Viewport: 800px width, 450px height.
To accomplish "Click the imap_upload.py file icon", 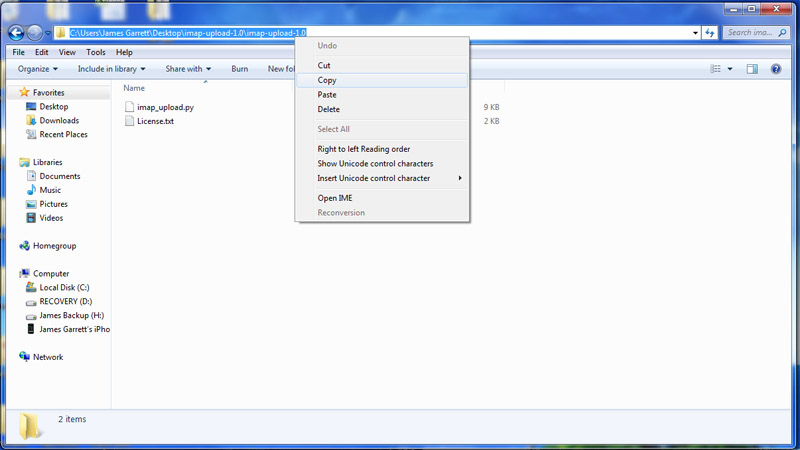I will coord(130,107).
